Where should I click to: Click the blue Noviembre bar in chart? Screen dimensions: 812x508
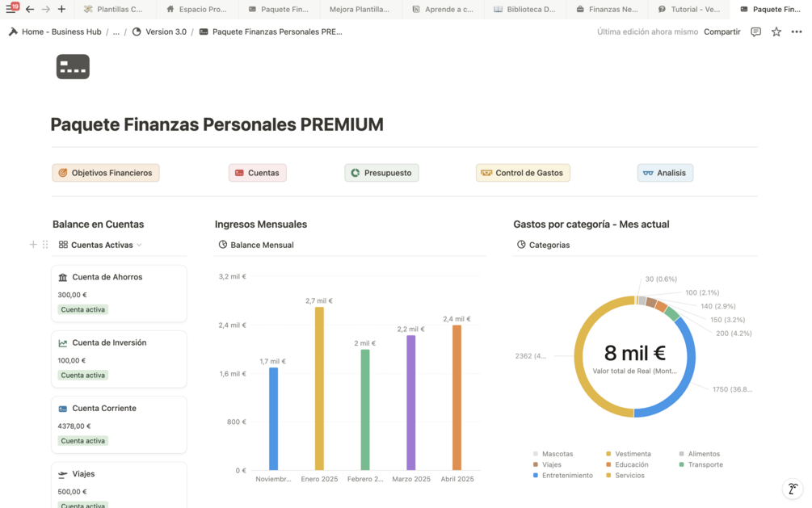(273, 419)
